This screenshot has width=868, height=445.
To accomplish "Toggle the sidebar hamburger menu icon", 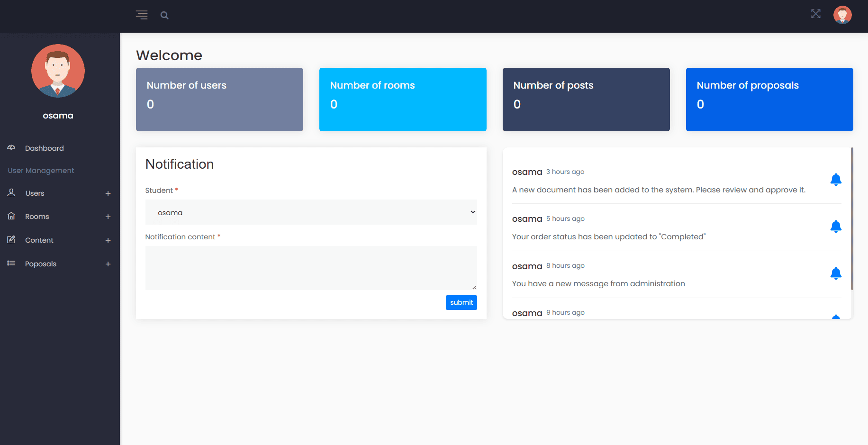I will 142,15.
